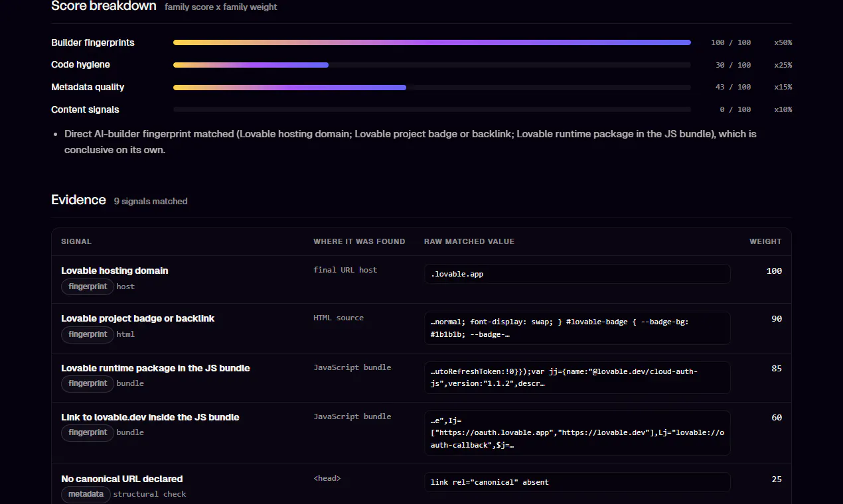Click the weight value 90

[777, 318]
